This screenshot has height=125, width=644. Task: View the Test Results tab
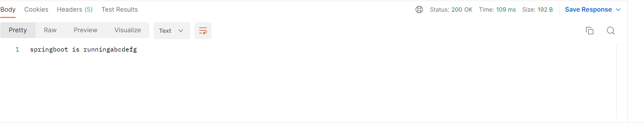point(120,10)
